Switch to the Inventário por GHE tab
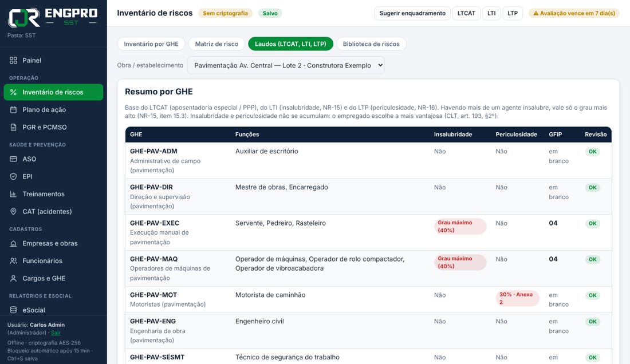The width and height of the screenshot is (630, 364). (151, 43)
